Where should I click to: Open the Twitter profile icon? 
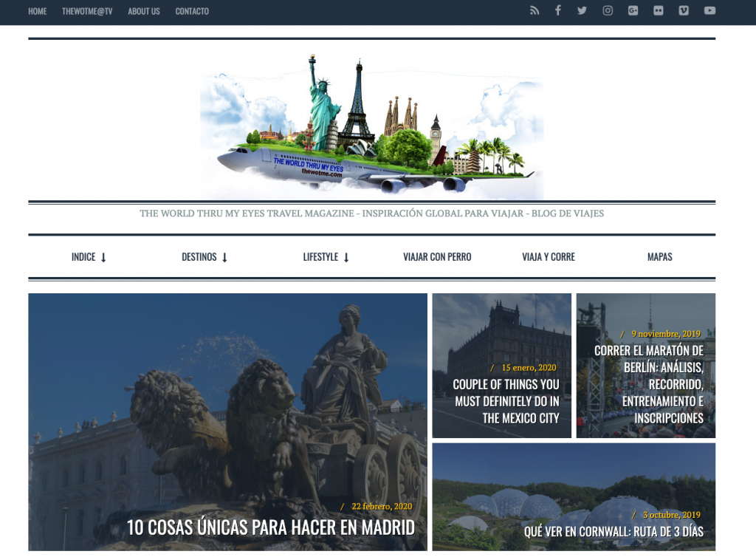[x=582, y=11]
